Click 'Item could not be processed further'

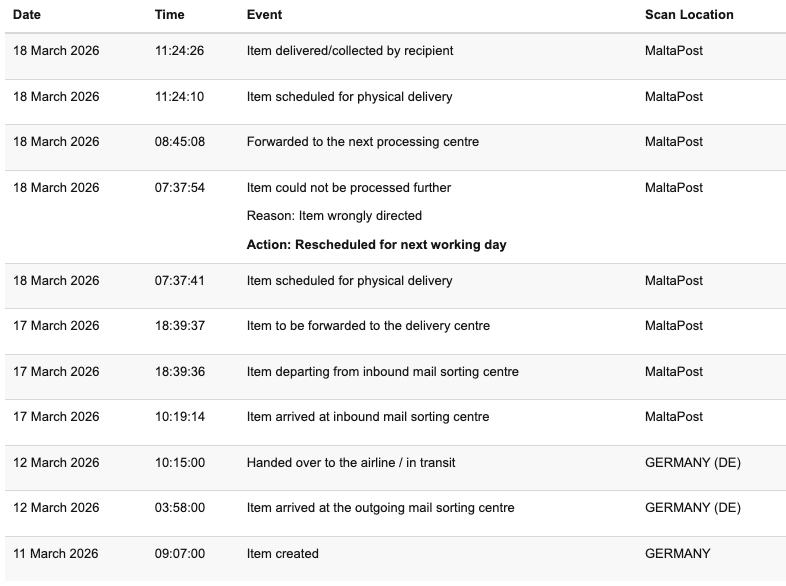[348, 188]
